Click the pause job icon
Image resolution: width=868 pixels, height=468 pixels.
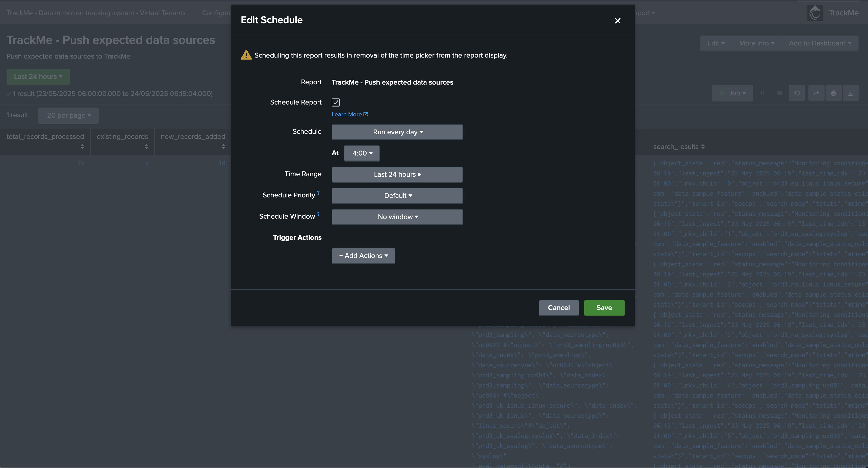tap(762, 93)
